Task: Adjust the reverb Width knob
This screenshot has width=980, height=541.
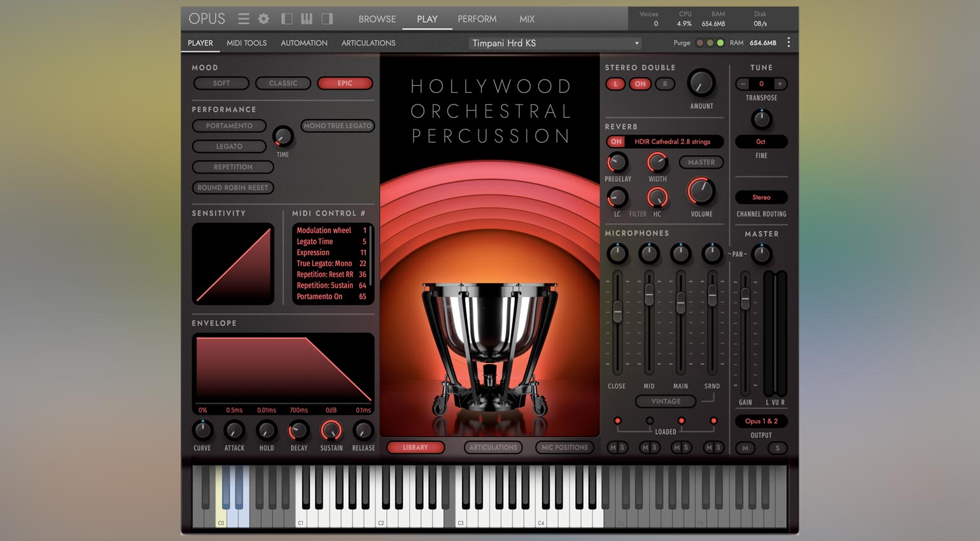Action: pyautogui.click(x=657, y=162)
